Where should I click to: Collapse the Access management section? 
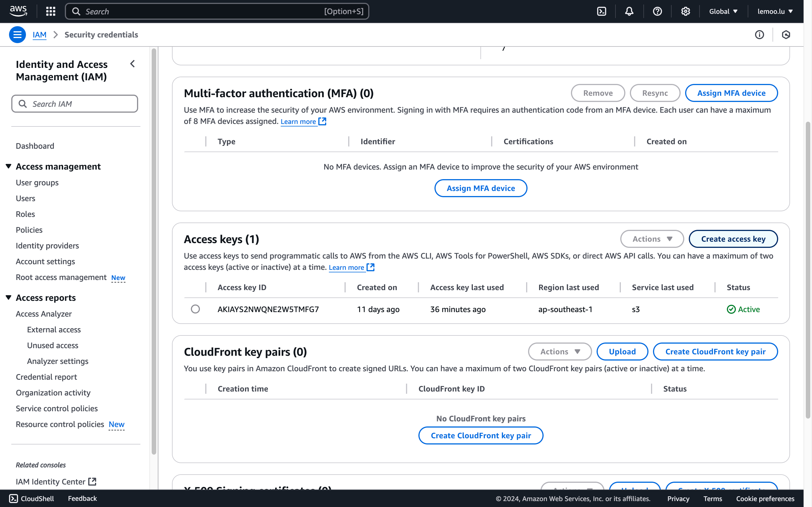tap(9, 166)
